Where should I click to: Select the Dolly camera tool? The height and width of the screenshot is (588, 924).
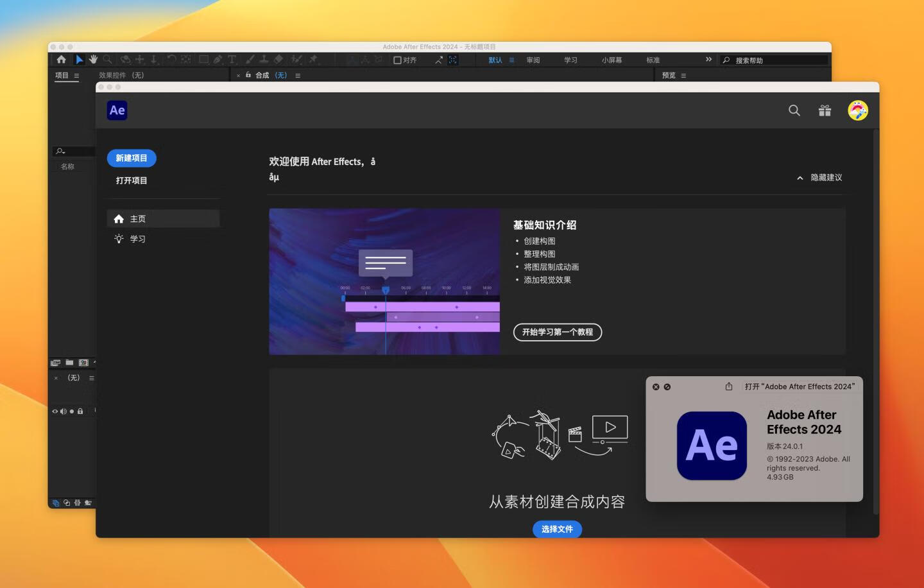[x=154, y=60]
